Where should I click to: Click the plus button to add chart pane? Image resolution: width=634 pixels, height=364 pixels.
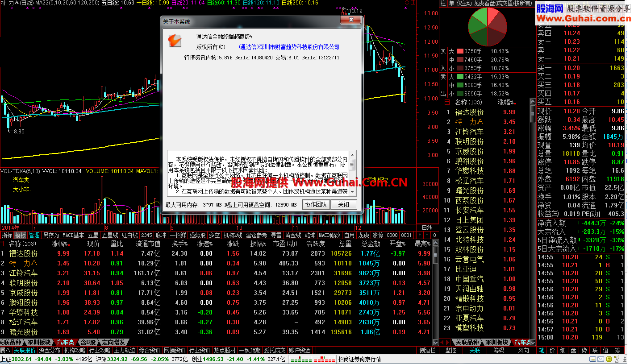(420, 235)
